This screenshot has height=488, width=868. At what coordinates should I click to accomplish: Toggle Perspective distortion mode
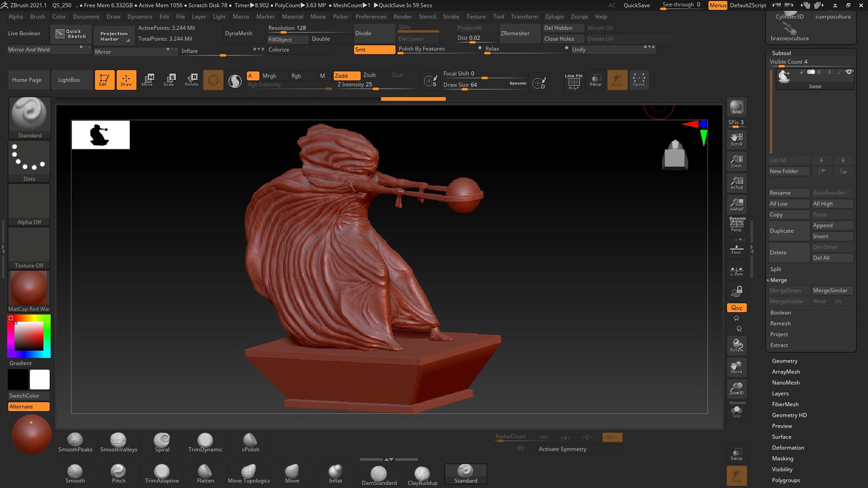pyautogui.click(x=736, y=224)
